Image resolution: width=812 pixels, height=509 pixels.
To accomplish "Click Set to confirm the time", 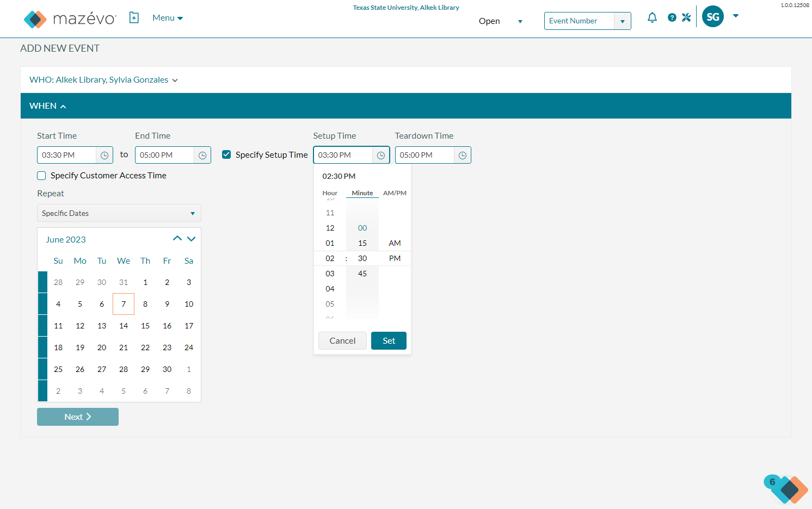I will pos(389,341).
